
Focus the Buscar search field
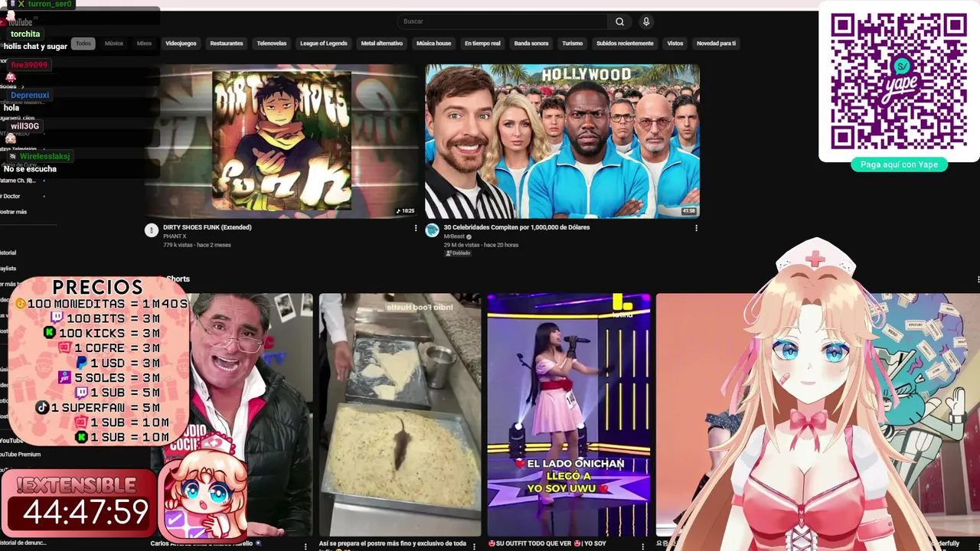(504, 21)
